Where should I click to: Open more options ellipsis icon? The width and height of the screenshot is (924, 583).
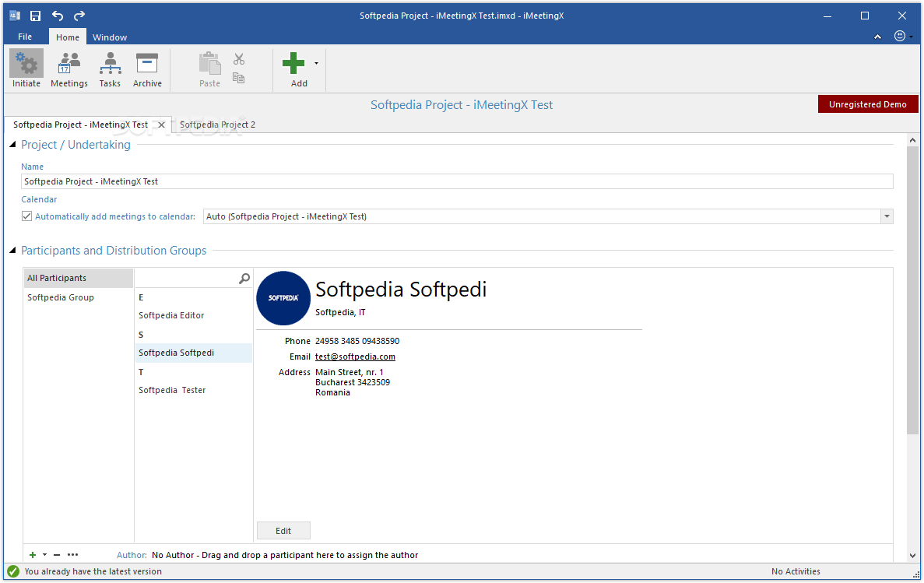tap(72, 555)
